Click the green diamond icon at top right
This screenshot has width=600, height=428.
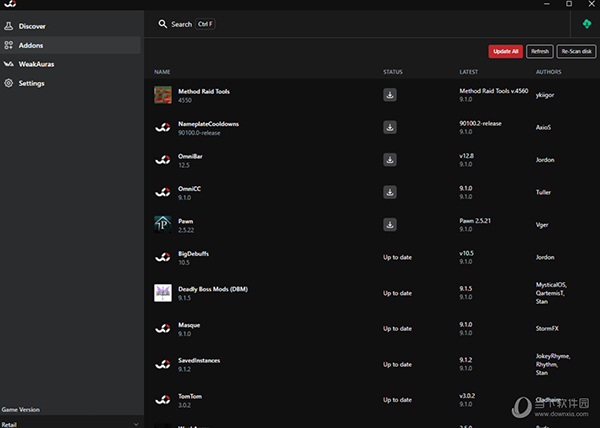point(587,24)
